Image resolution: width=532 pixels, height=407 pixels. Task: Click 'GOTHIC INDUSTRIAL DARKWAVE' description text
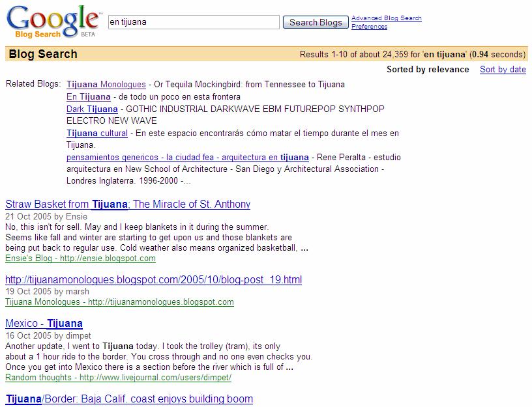coord(226,115)
